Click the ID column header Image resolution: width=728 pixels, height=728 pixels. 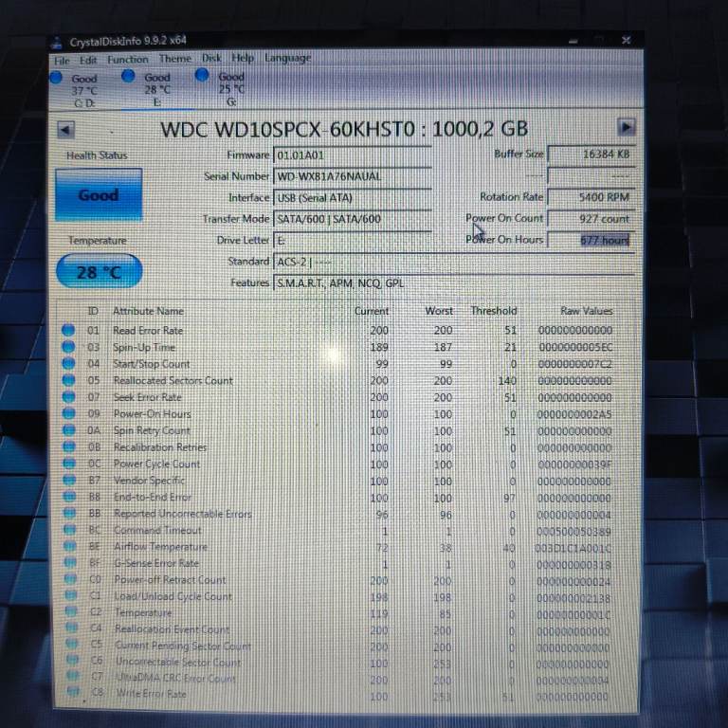[93, 311]
